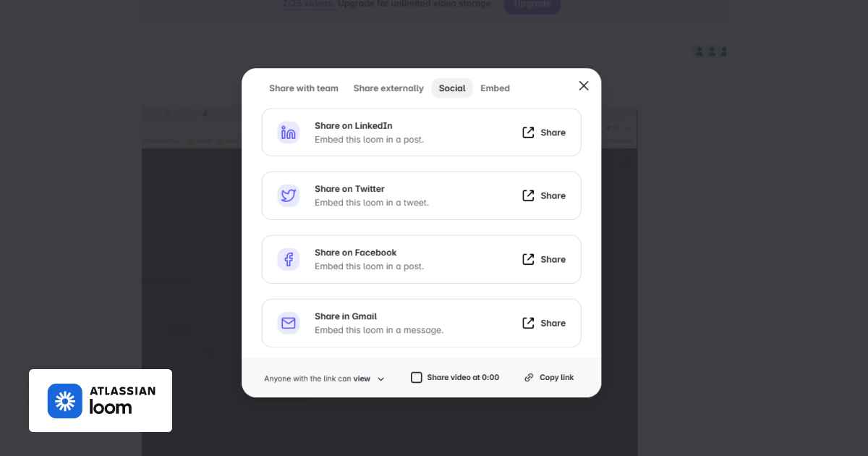Open 'Anyone with the link can view' menu
This screenshot has height=456, width=868.
pyautogui.click(x=318, y=379)
